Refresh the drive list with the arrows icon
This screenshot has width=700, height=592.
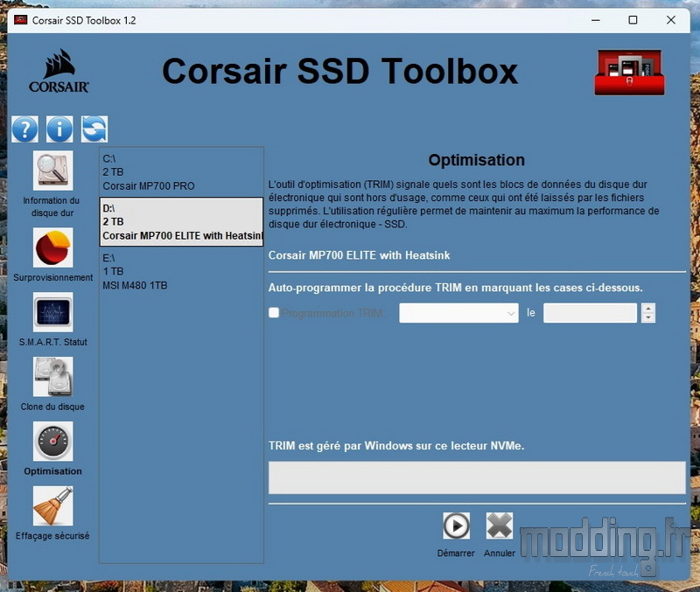coord(94,129)
